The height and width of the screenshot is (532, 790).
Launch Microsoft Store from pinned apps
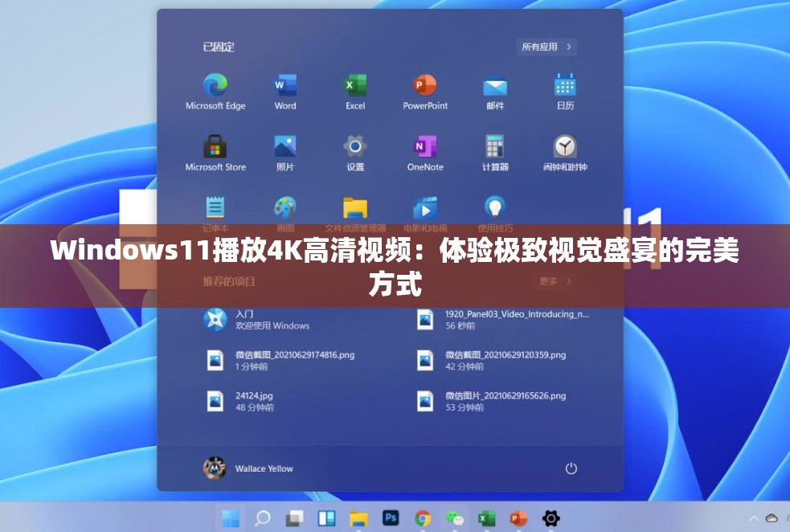tap(215, 153)
